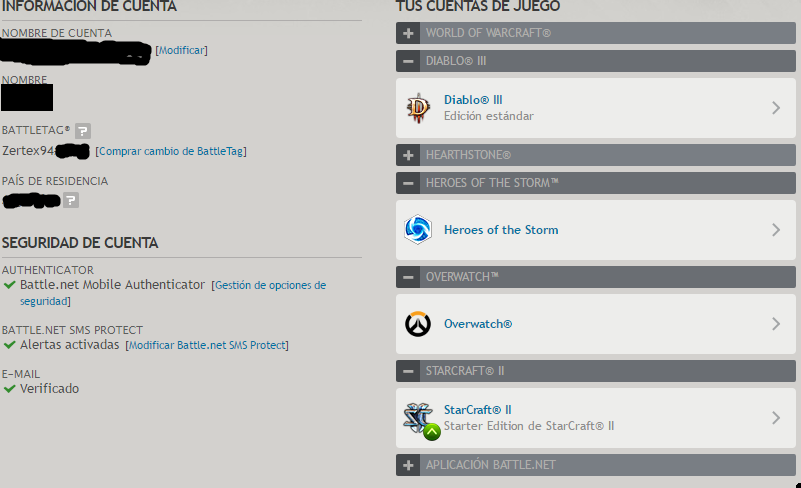Click the StarCraft II game icon
The width and height of the screenshot is (801, 488).
(417, 417)
